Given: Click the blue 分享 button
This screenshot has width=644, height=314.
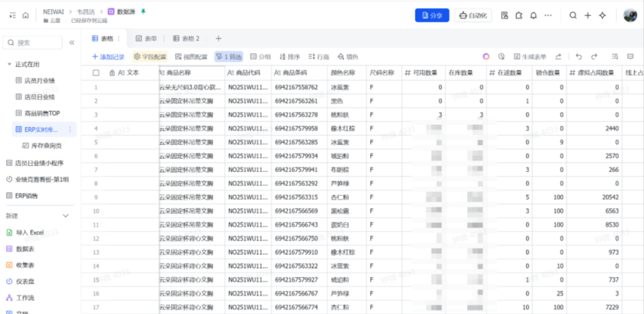Looking at the screenshot, I should [x=432, y=16].
